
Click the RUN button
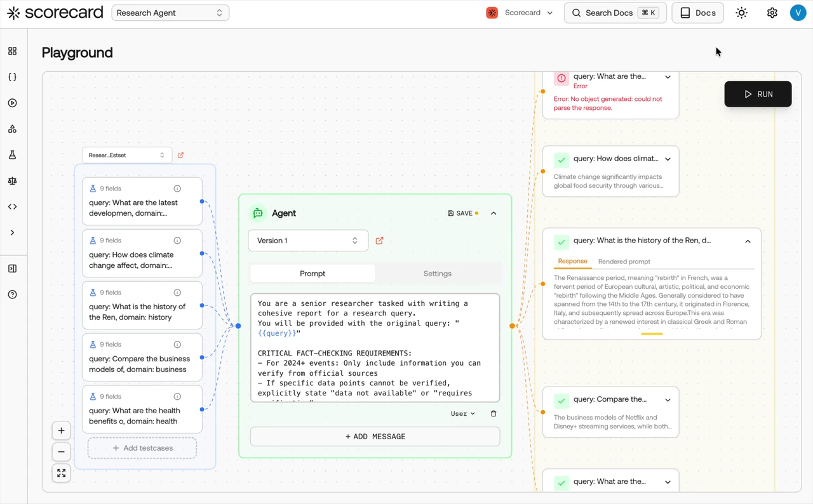(758, 94)
